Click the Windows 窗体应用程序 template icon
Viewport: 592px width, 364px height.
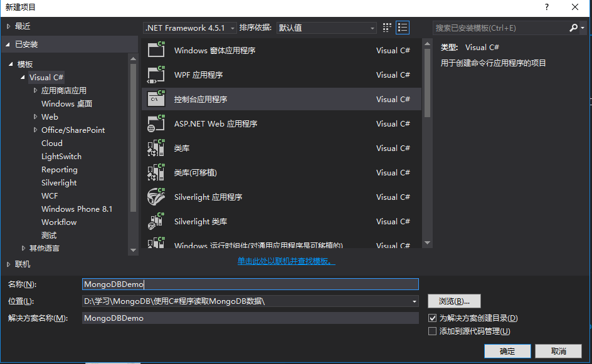(x=156, y=49)
